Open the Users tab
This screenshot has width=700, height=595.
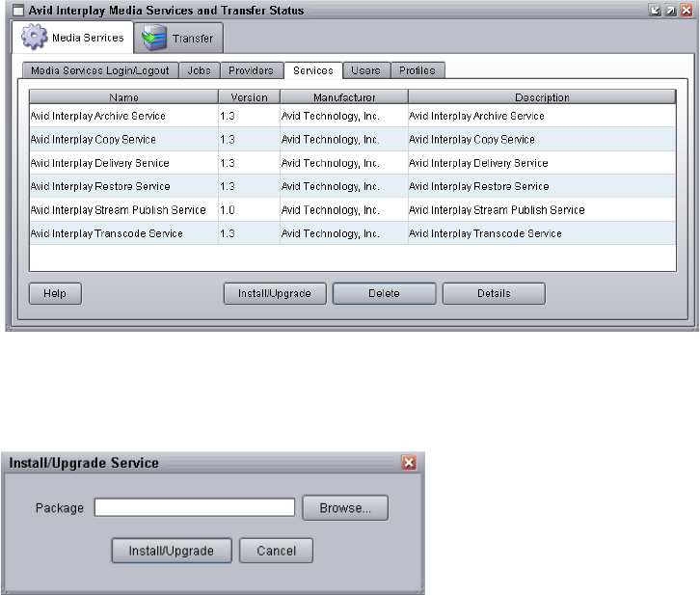coord(366,70)
